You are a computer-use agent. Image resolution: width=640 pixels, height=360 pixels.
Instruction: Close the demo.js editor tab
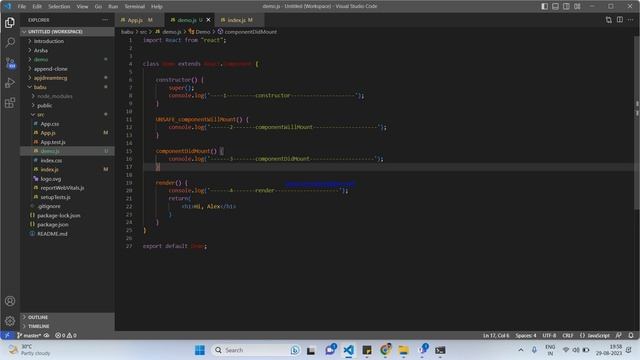click(x=209, y=20)
